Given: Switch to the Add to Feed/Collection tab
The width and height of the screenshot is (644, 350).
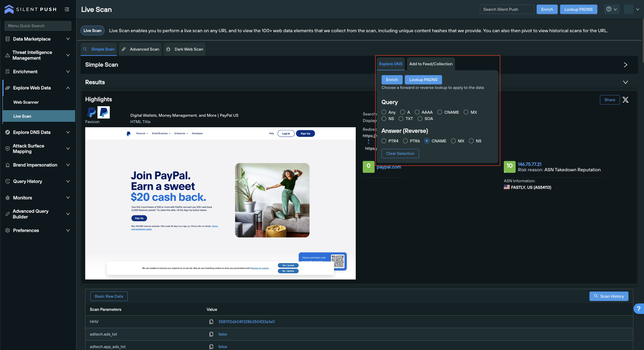Looking at the screenshot, I should click(x=431, y=64).
